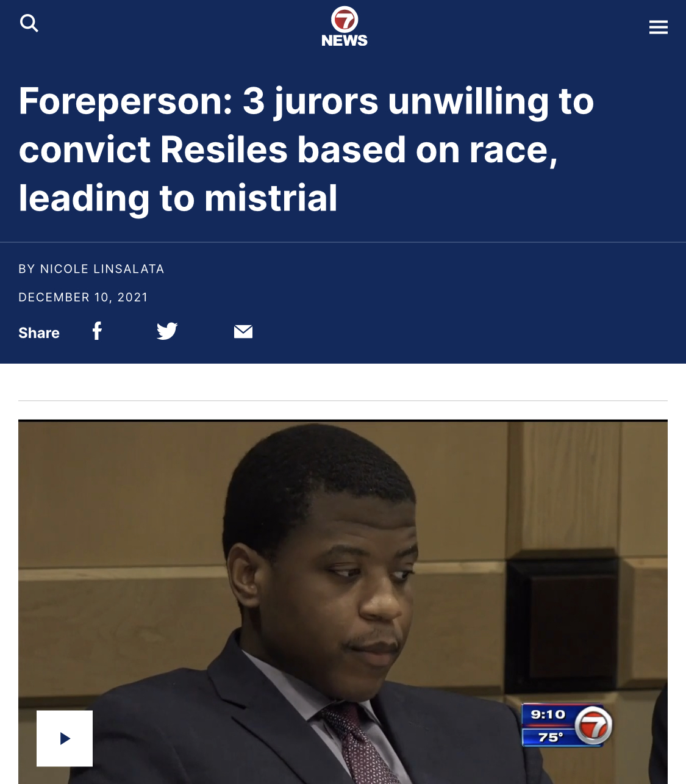Screen dimensions: 686x784
Task: Open the author link Nicole Linsalata
Action: [102, 269]
